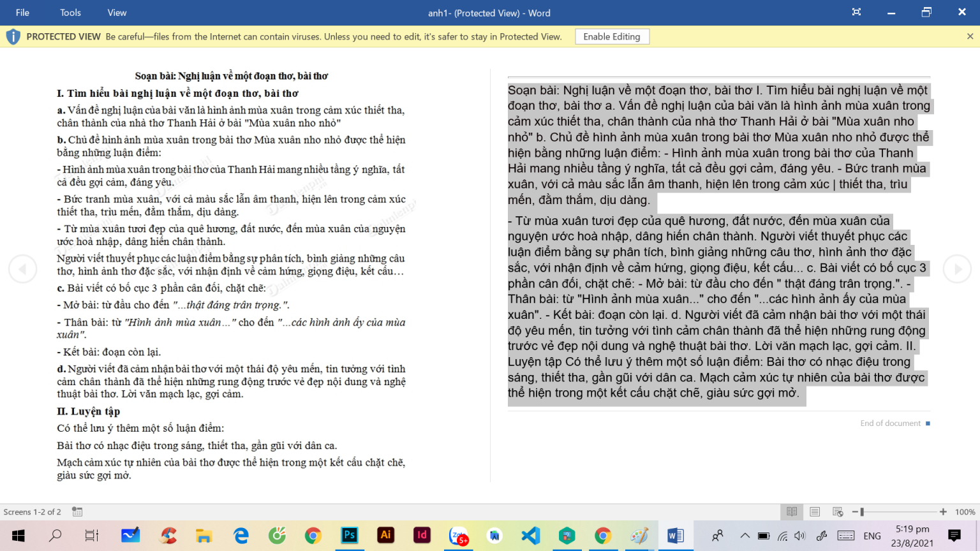This screenshot has height=551, width=980.
Task: Switch to Read Mode view
Action: click(x=792, y=511)
